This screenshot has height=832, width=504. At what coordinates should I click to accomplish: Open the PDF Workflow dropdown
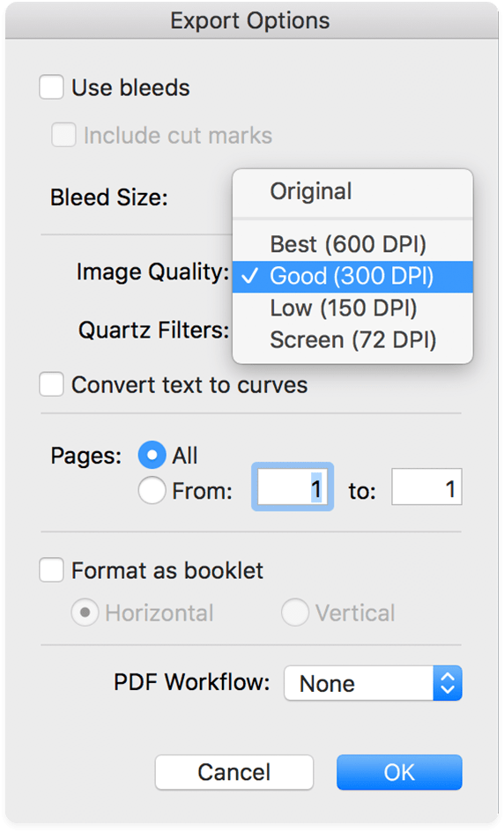373,683
